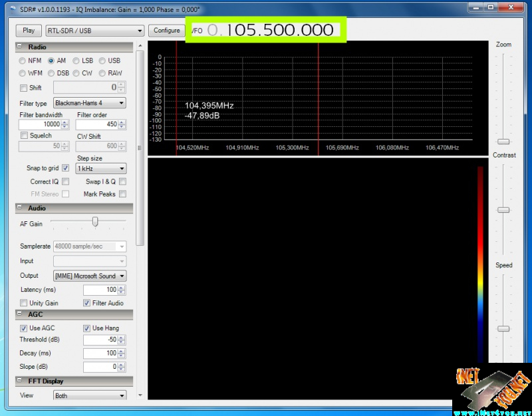Collapse the FFT Display section
This screenshot has width=532, height=416.
(x=20, y=381)
